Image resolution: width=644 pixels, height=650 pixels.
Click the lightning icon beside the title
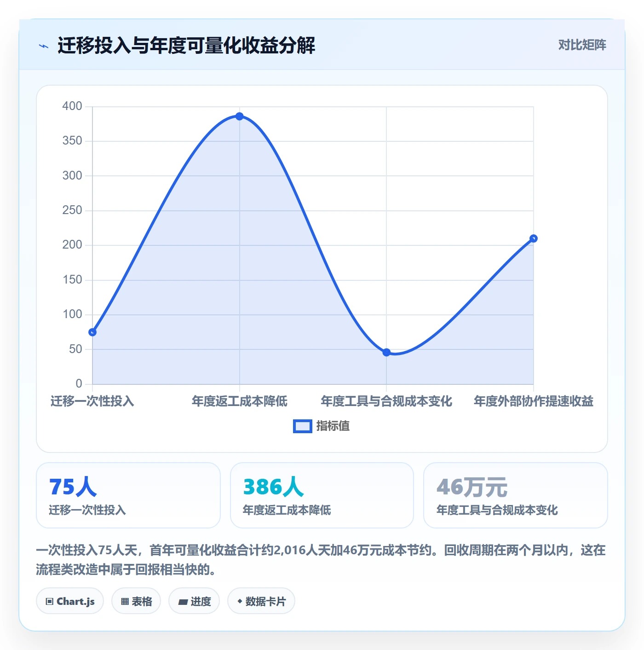click(x=44, y=46)
